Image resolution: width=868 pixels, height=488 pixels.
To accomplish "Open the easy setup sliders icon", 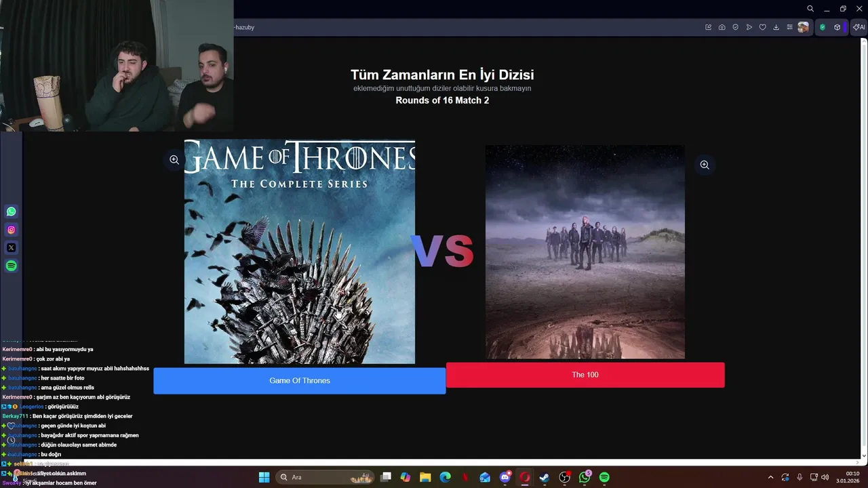I will 789,27.
